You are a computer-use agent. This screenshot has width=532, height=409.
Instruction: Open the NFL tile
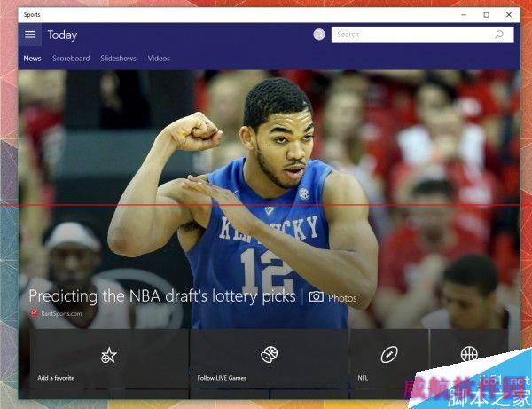(389, 358)
